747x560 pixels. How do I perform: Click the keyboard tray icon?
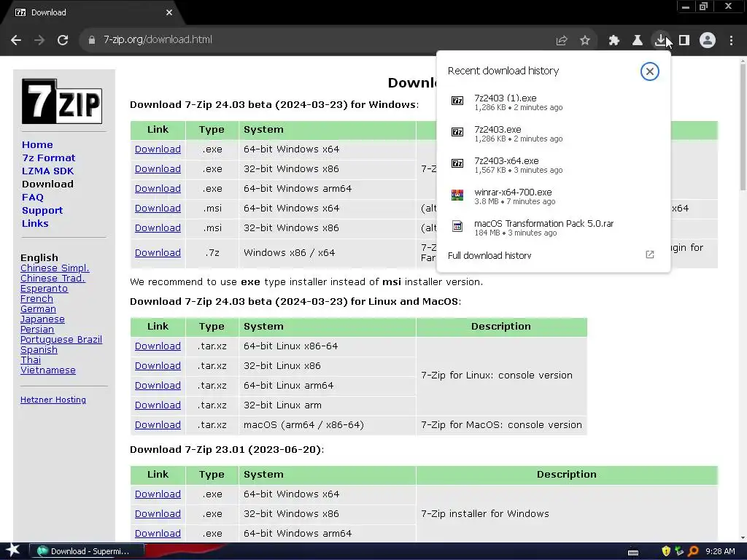point(633,553)
